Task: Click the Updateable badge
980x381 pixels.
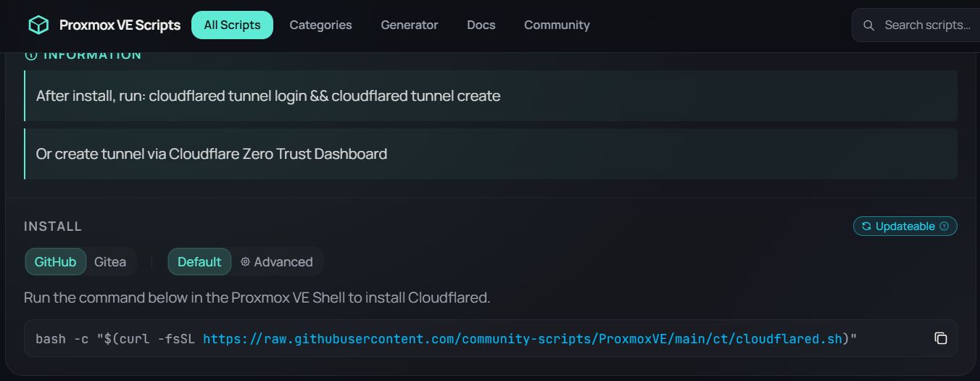Action: [x=905, y=226]
